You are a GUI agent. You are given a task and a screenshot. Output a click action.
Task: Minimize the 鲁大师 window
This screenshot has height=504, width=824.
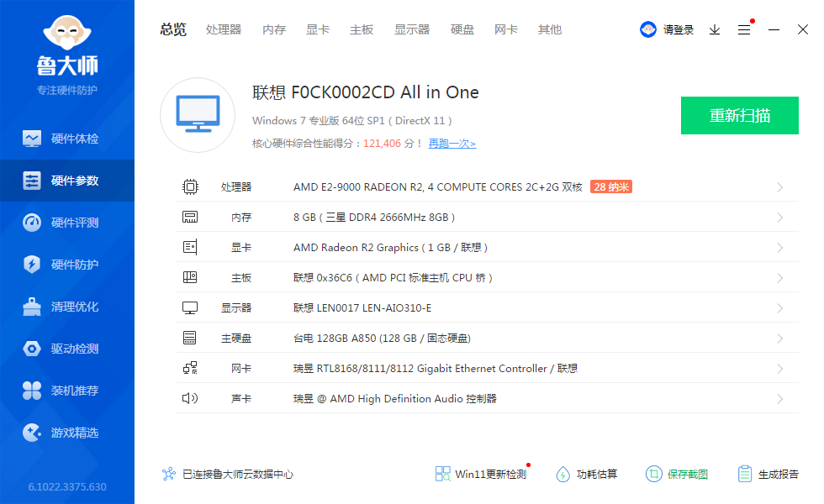[x=774, y=30]
